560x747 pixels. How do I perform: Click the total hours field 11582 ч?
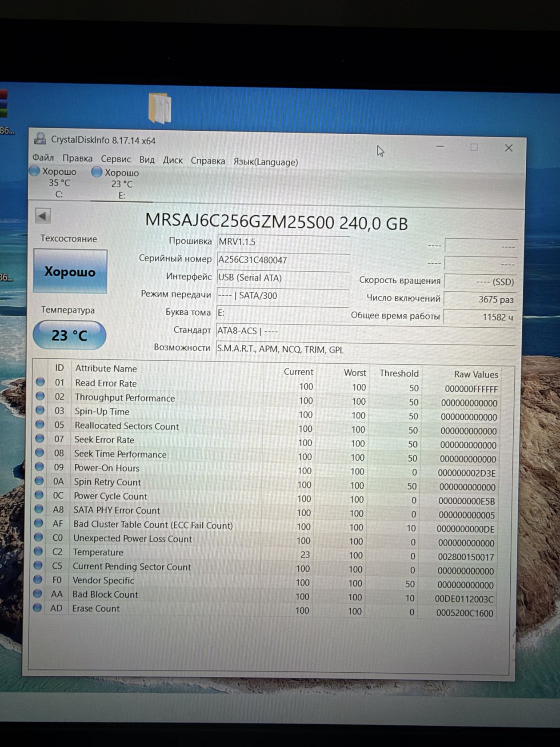pos(480,317)
